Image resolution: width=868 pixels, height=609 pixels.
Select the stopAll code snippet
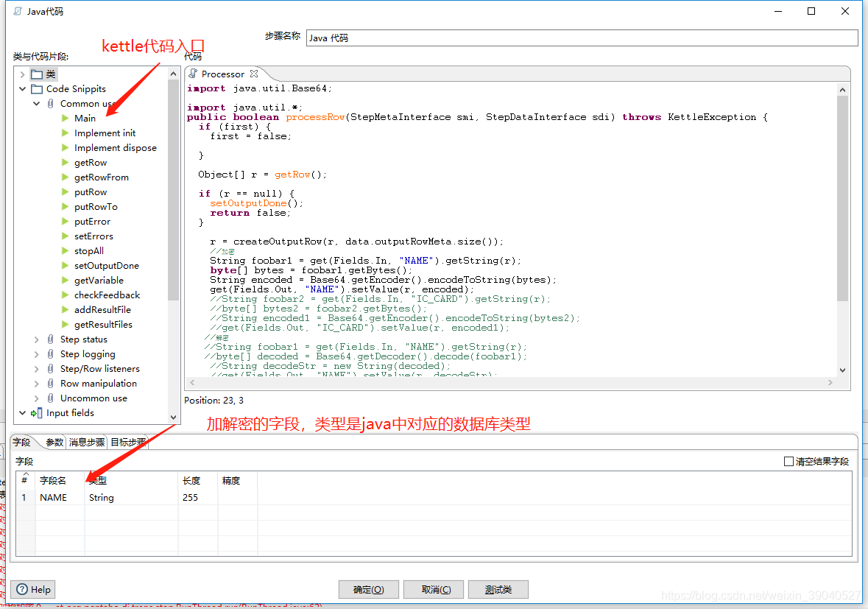89,250
